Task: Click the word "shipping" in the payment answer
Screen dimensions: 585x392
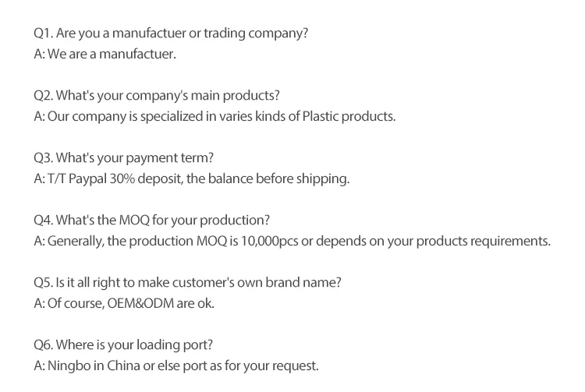Action: (324, 179)
